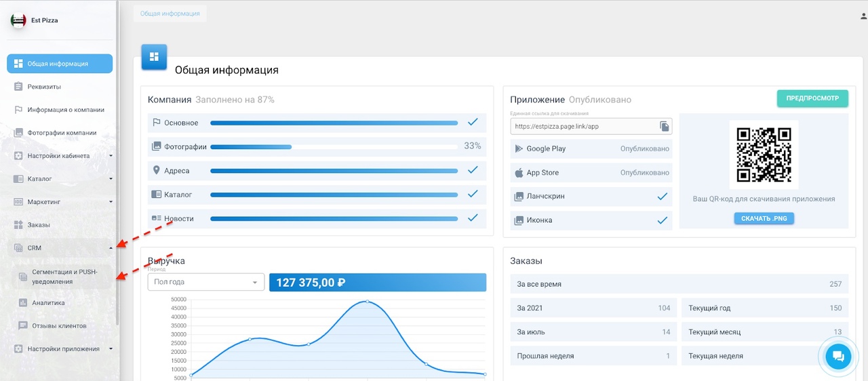The height and width of the screenshot is (381, 868).
Task: Click the blue dashboard icon beside the page title
Action: tap(154, 56)
